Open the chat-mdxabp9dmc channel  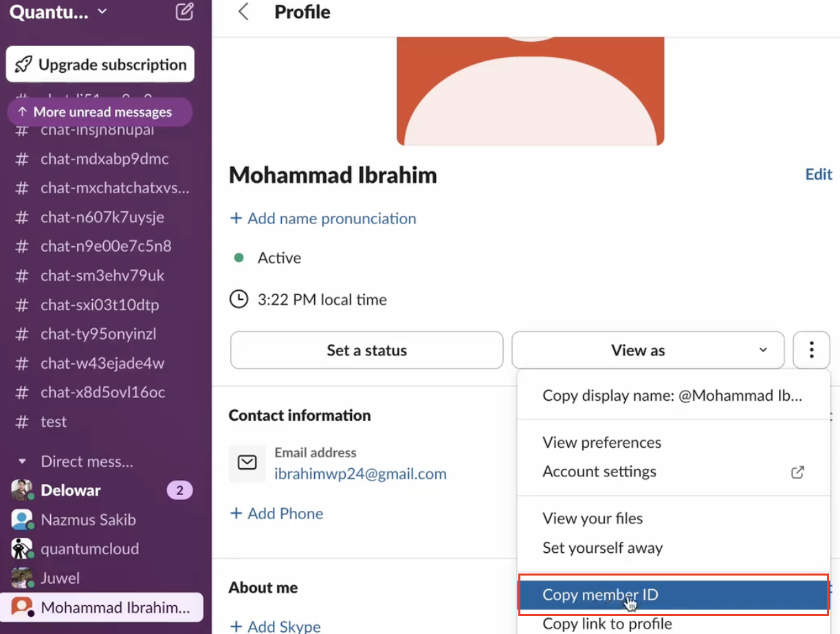[104, 159]
